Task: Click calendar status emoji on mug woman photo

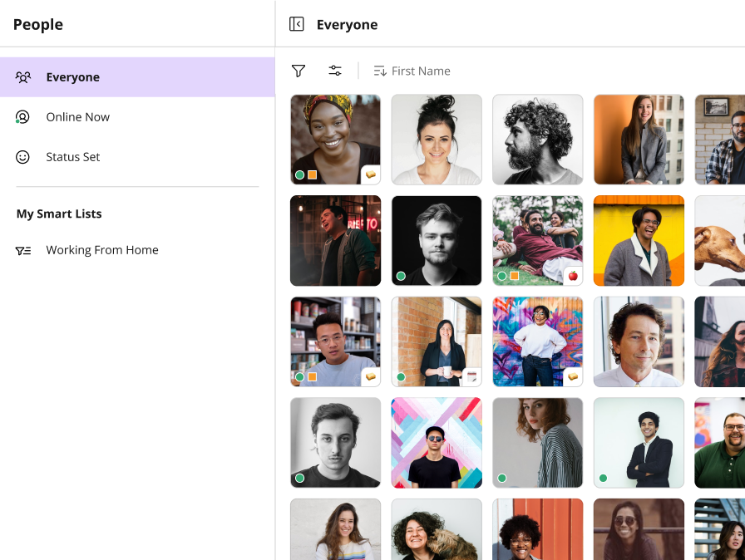Action: tap(471, 377)
